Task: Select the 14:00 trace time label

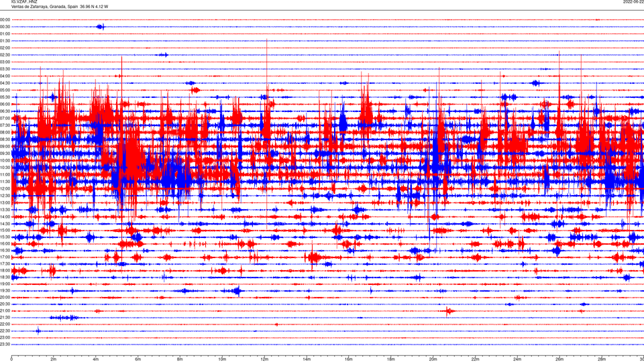Action: click(x=5, y=217)
